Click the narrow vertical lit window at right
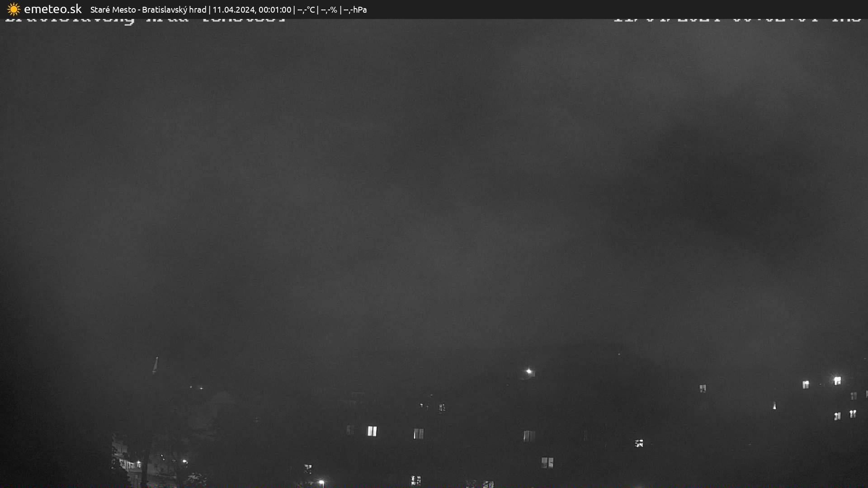868x488 pixels. pyautogui.click(x=774, y=406)
